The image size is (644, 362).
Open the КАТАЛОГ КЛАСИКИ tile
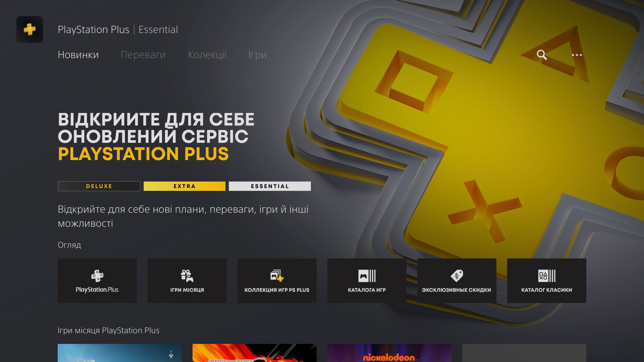547,281
